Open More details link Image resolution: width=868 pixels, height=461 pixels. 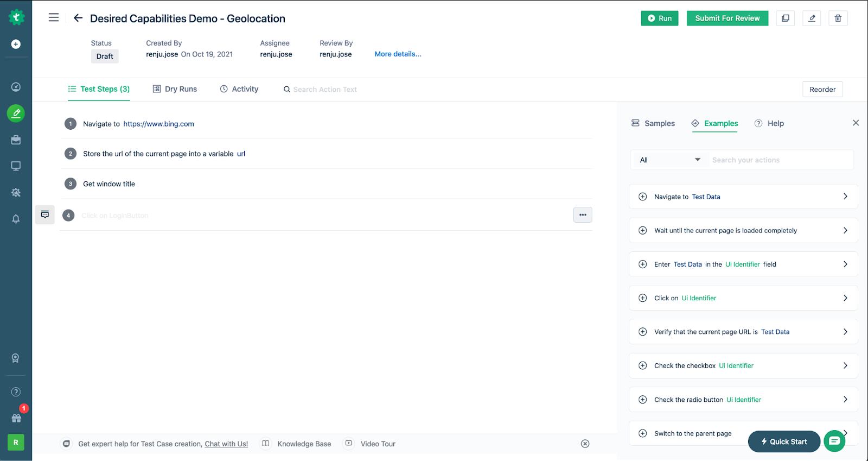(x=398, y=54)
